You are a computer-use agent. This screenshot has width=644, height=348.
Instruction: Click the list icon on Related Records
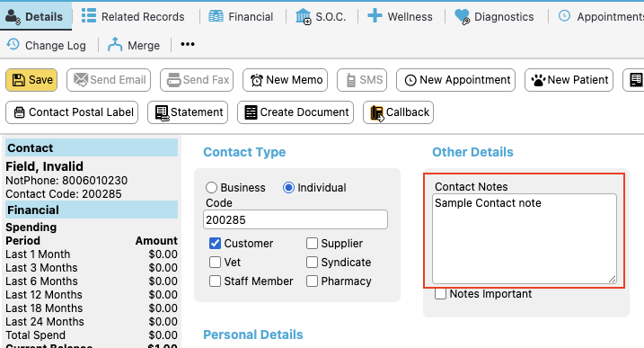pyautogui.click(x=89, y=15)
